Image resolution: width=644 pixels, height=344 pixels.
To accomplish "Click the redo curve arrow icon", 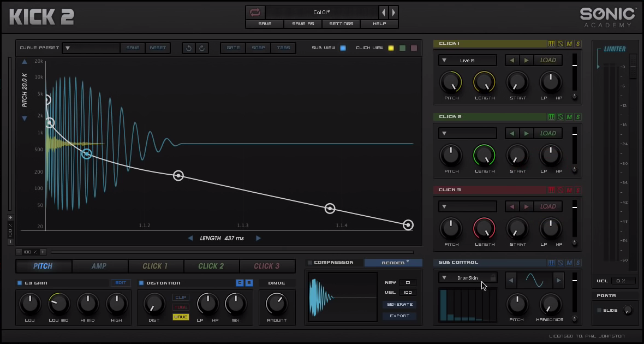I will click(202, 48).
